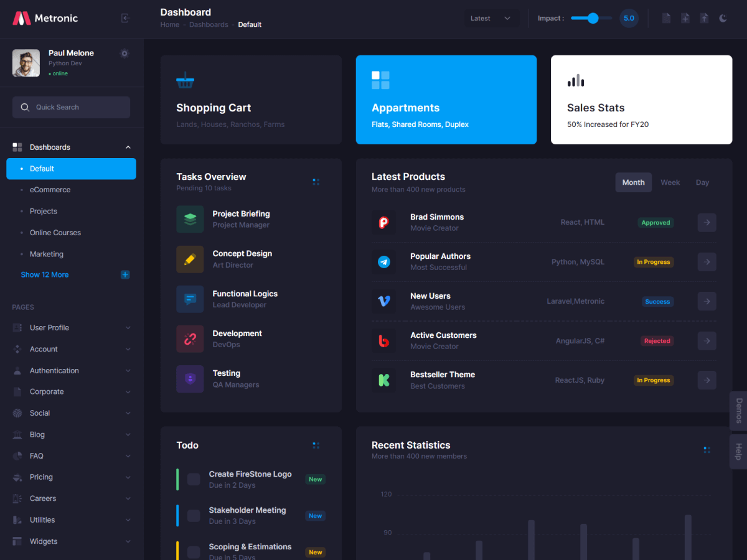
Task: Click the Show 12 More link
Action: point(45,275)
